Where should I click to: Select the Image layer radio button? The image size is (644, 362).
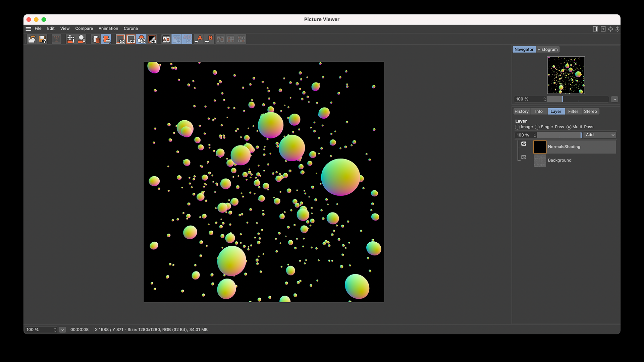(x=518, y=127)
